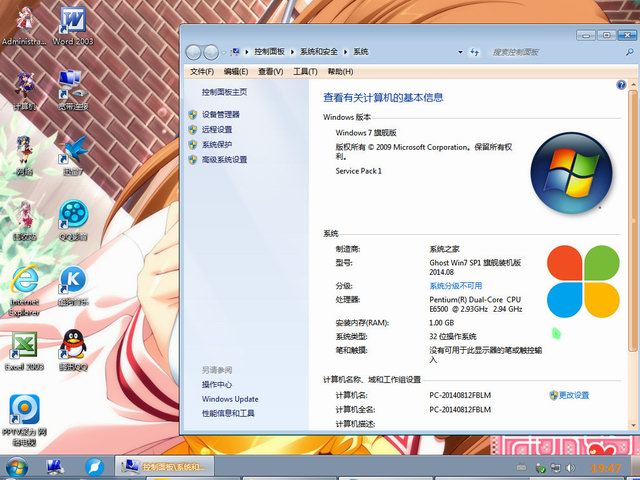Open 高级系统设置 in the sidebar
Viewport: 640px width, 480px height.
point(224,160)
